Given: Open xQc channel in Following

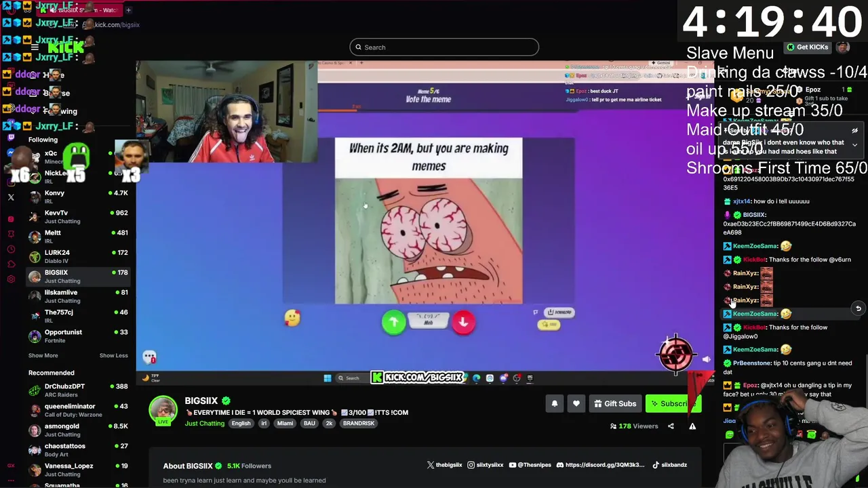Looking at the screenshot, I should pyautogui.click(x=78, y=157).
